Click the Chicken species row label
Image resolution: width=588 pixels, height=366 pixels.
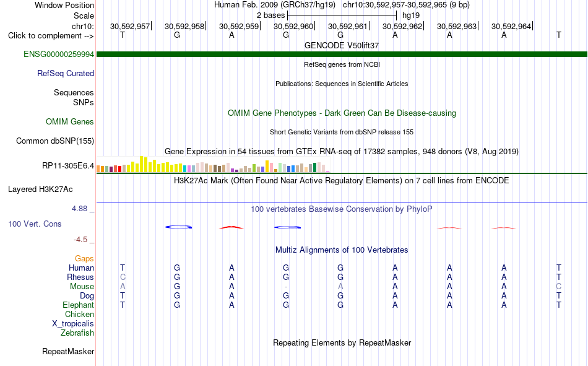pyautogui.click(x=79, y=314)
